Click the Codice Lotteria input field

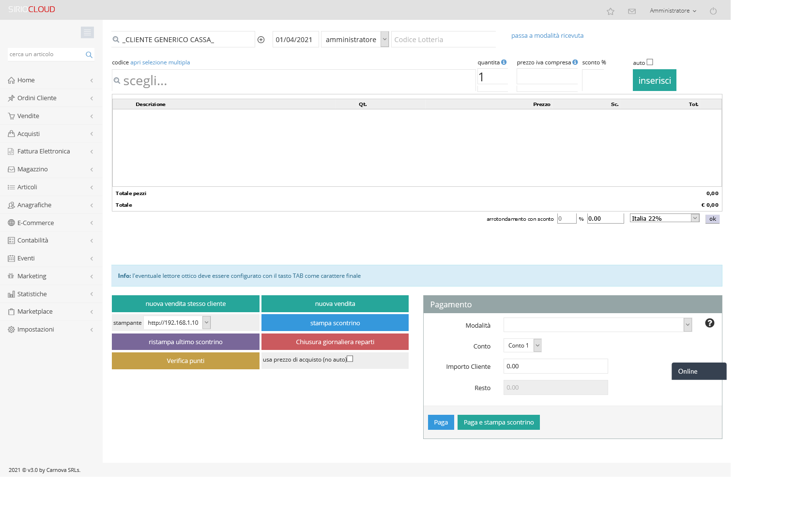[x=444, y=39]
